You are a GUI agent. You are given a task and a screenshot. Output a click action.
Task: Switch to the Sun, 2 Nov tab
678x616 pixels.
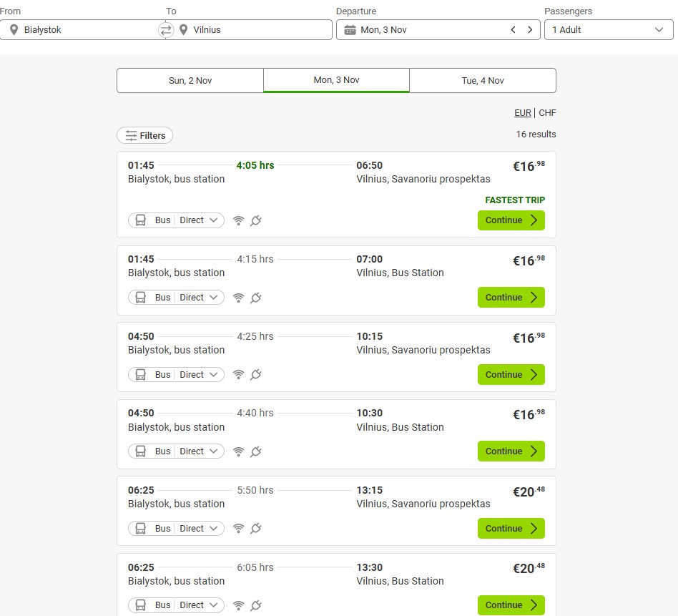pos(190,81)
